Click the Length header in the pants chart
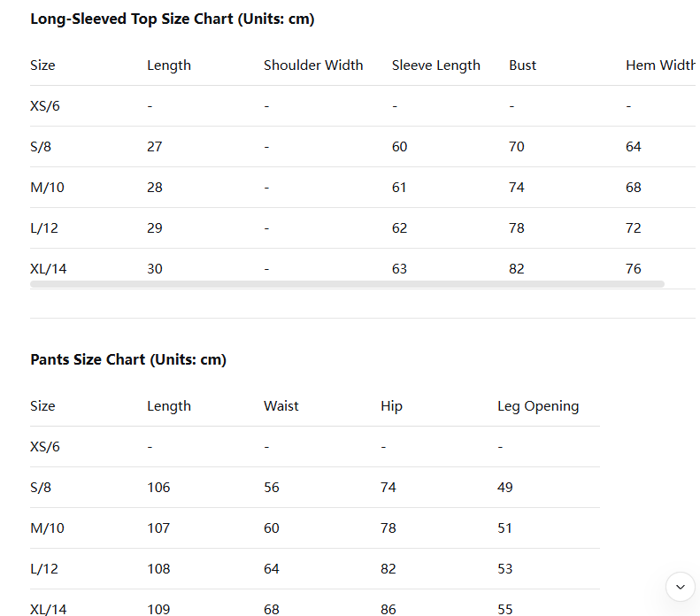Image resolution: width=700 pixels, height=616 pixels. click(169, 406)
